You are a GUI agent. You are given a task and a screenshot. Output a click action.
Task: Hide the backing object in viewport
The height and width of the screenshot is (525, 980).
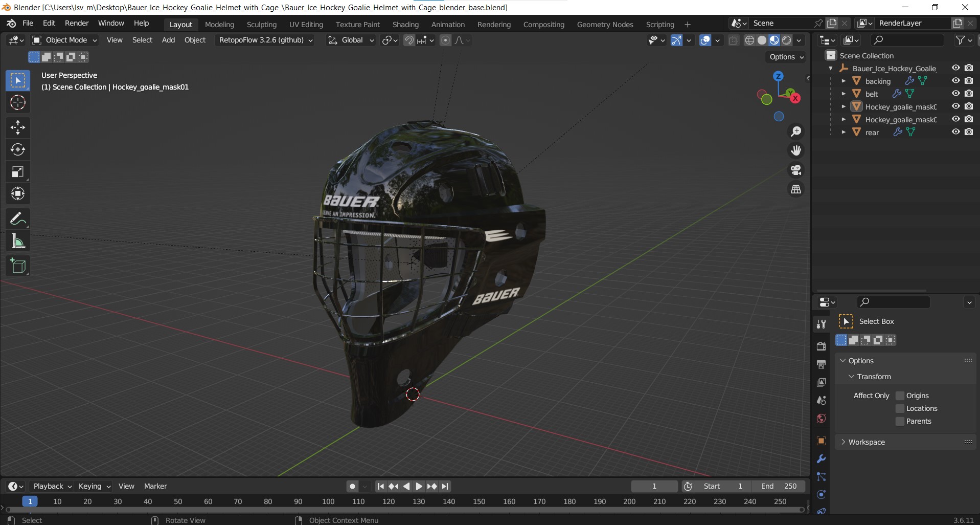click(955, 81)
